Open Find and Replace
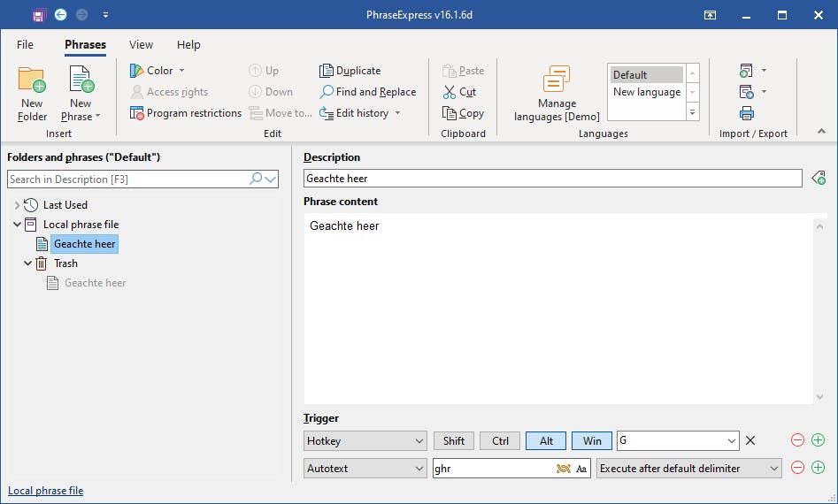838x504 pixels. (327, 92)
